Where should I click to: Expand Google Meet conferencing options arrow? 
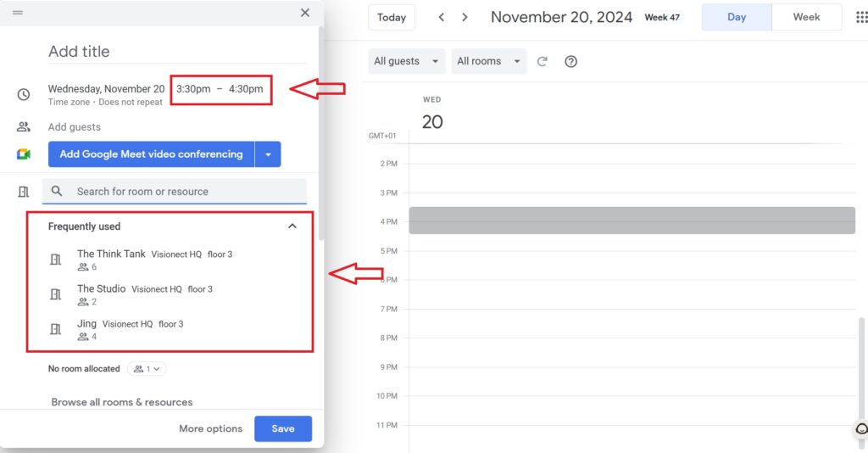(x=268, y=154)
